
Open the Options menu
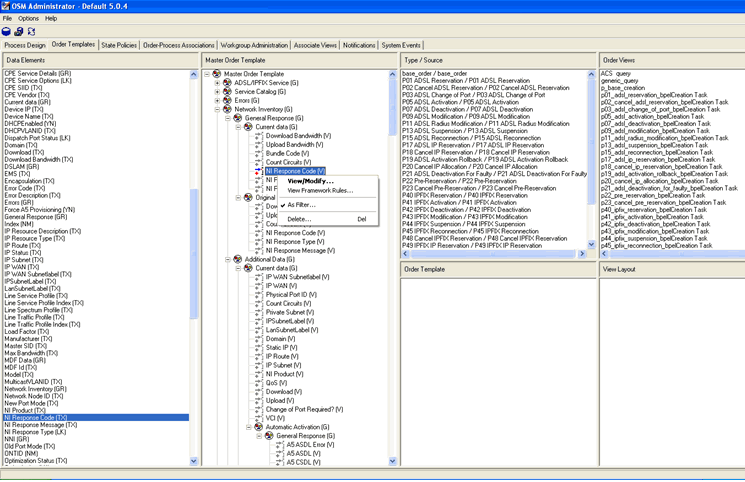[x=29, y=19]
